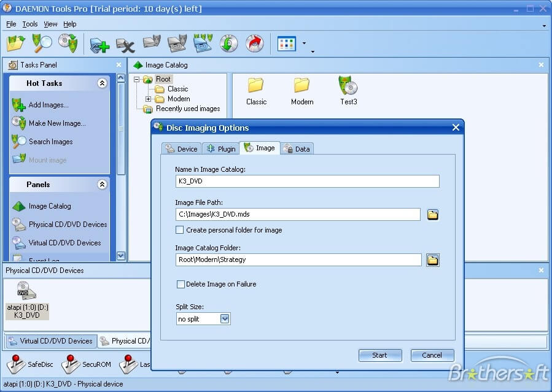The image size is (552, 392).
Task: Click the view mode grid toolbar icon
Action: click(x=287, y=44)
